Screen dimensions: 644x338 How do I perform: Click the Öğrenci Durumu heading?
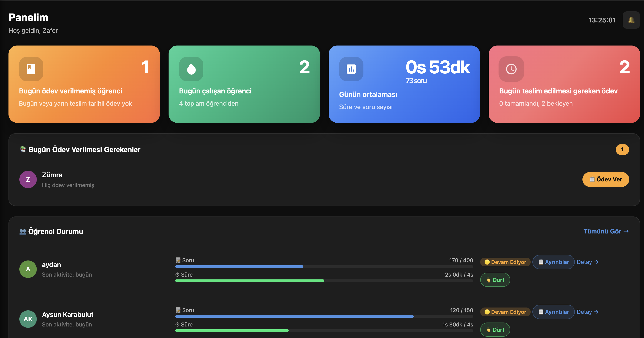[55, 231]
